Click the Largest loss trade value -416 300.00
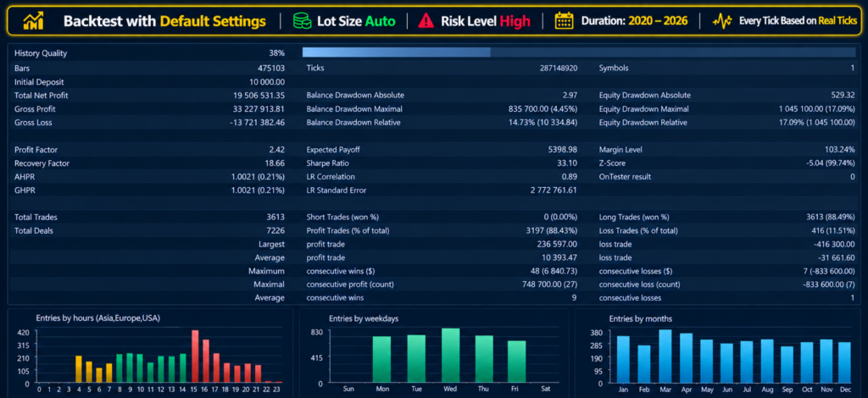The width and height of the screenshot is (868, 398). click(834, 245)
